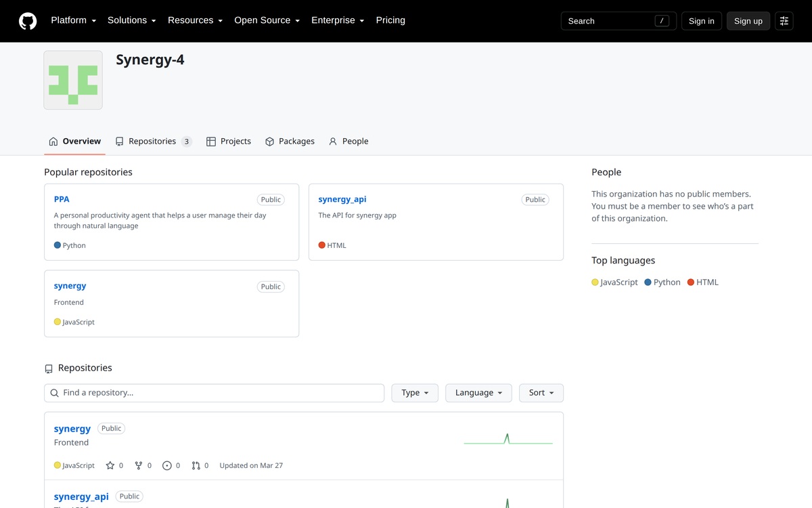Open the Type filter dropdown
The image size is (812, 508).
pos(415,393)
